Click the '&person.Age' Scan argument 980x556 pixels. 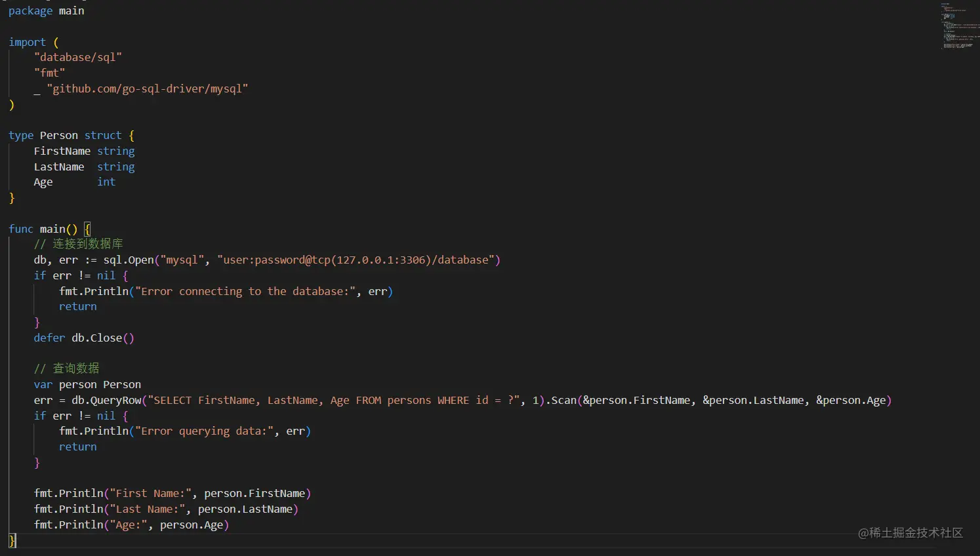(851, 401)
